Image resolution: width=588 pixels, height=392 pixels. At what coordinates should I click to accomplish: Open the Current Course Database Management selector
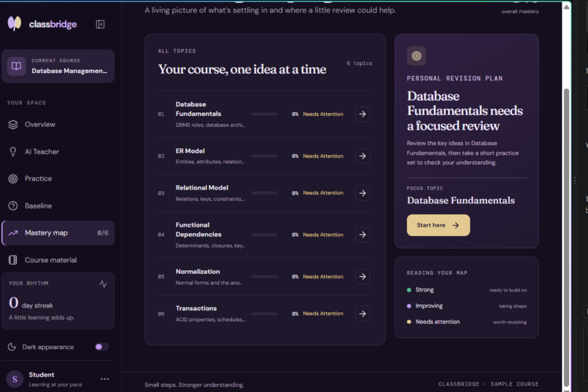[58, 66]
